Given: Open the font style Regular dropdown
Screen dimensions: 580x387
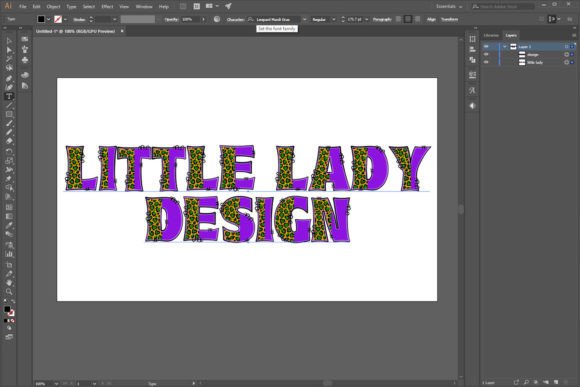Looking at the screenshot, I should [334, 19].
